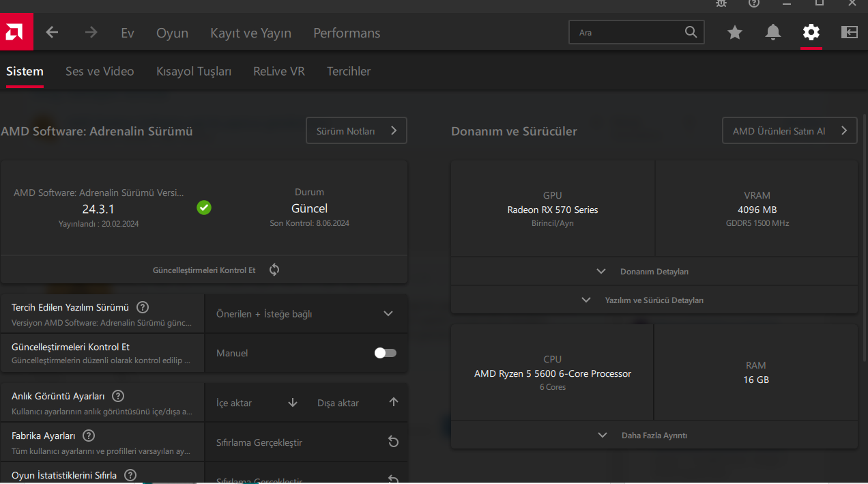Click the search magnifier icon

[691, 32]
